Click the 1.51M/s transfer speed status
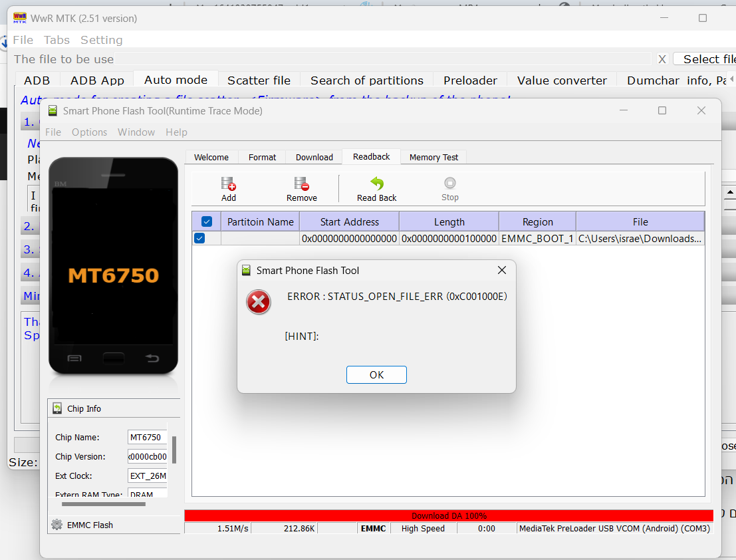The image size is (736, 560). coord(218,528)
